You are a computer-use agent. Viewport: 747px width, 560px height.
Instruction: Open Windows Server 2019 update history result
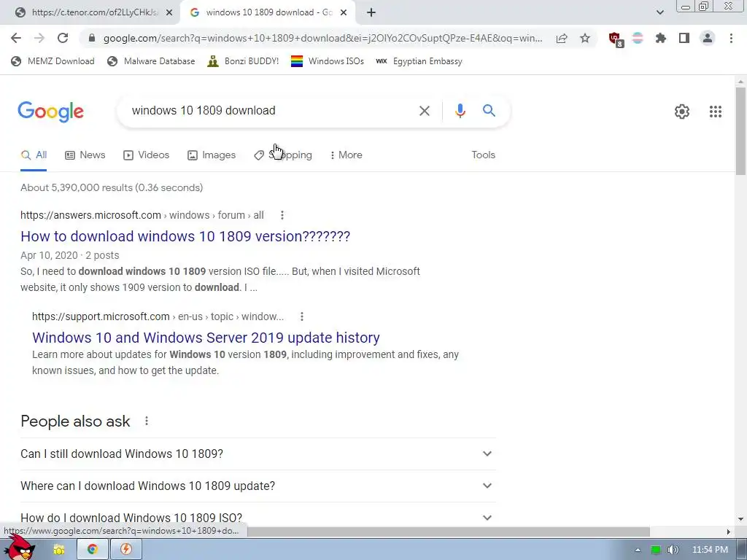tap(206, 338)
